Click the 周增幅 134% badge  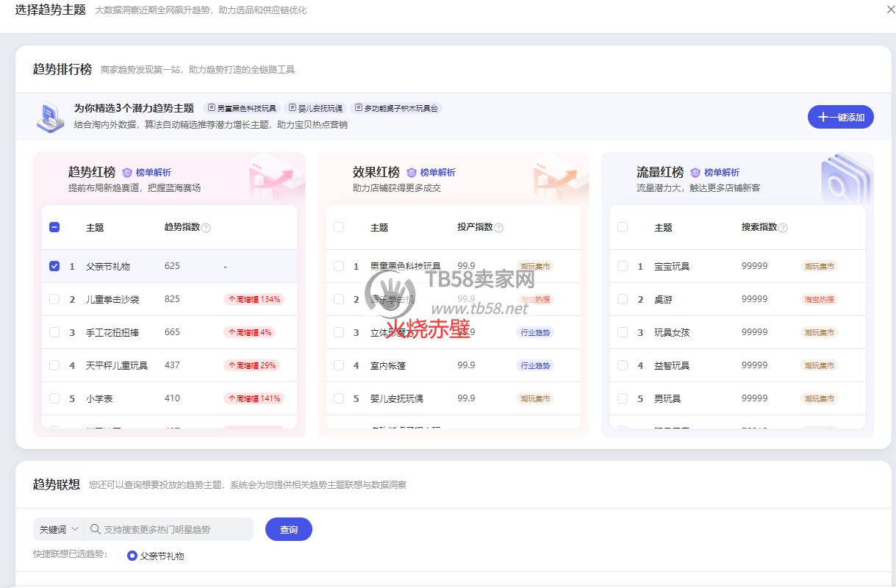coord(254,299)
